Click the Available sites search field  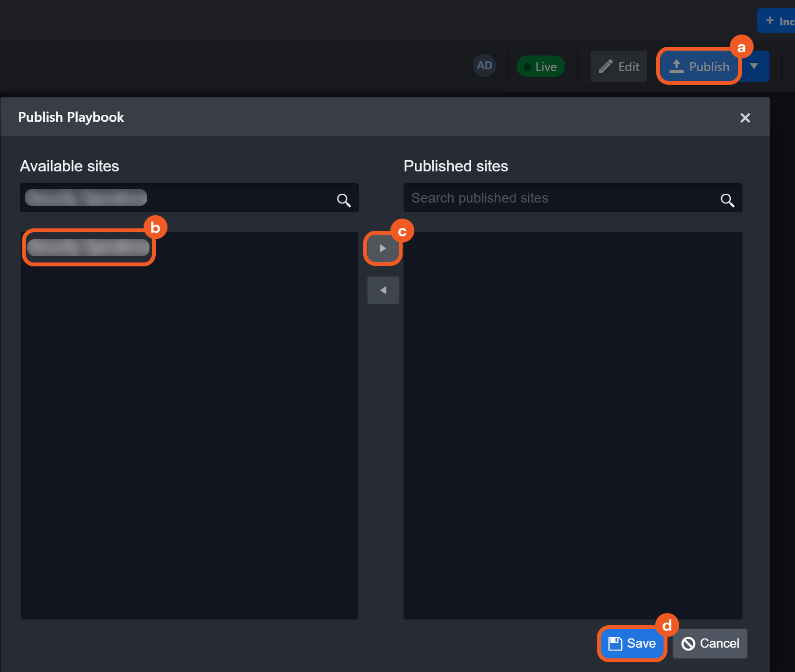tap(234, 198)
